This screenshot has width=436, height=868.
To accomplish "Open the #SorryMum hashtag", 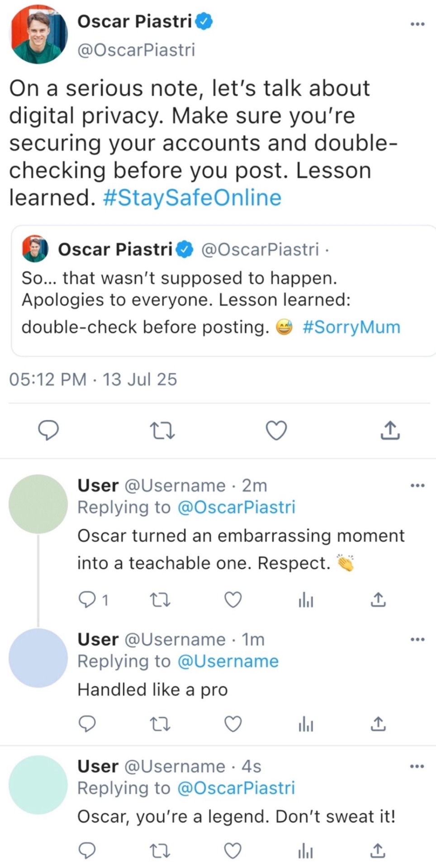I will 351,327.
